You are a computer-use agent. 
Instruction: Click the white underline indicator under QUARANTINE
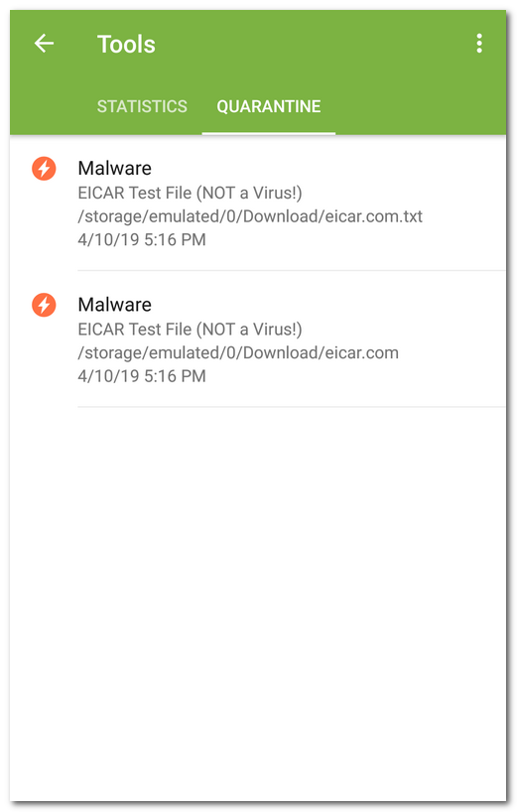269,133
